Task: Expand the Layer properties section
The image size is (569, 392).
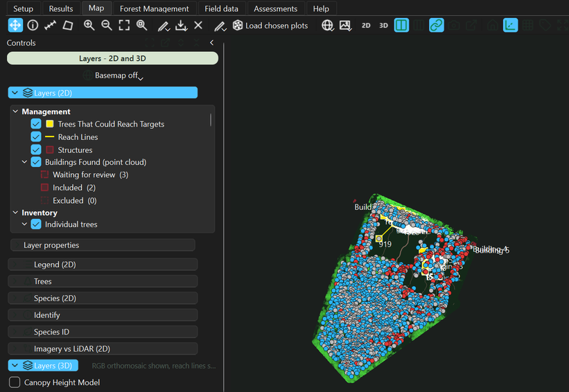Action: [103, 245]
